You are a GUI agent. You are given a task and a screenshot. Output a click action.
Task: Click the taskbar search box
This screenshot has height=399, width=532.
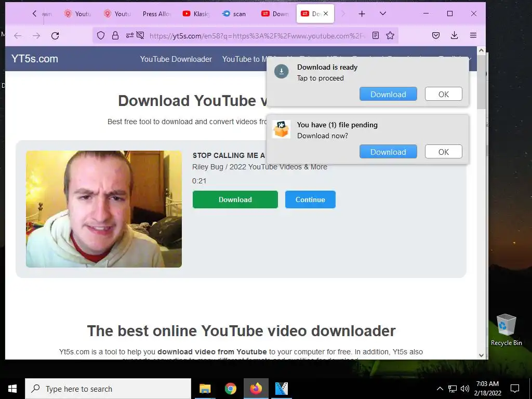tap(108, 389)
